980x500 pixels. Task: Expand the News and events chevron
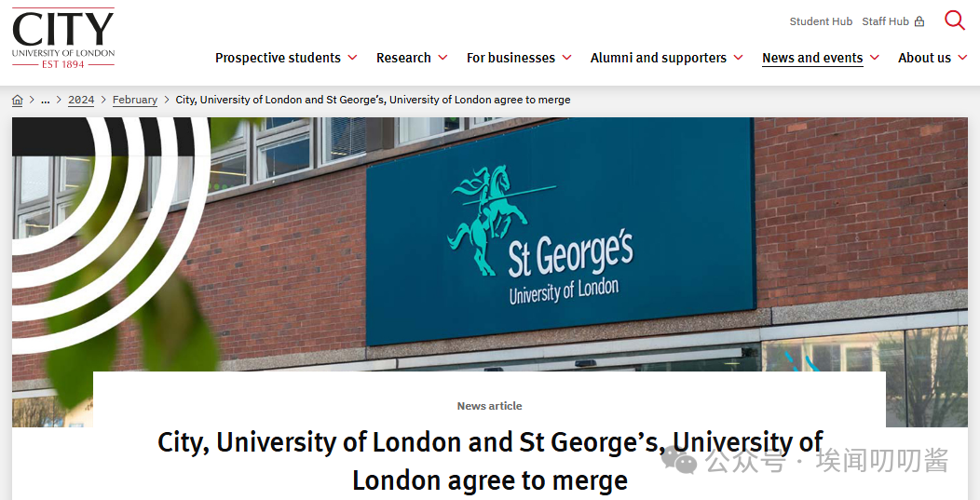pyautogui.click(x=875, y=58)
